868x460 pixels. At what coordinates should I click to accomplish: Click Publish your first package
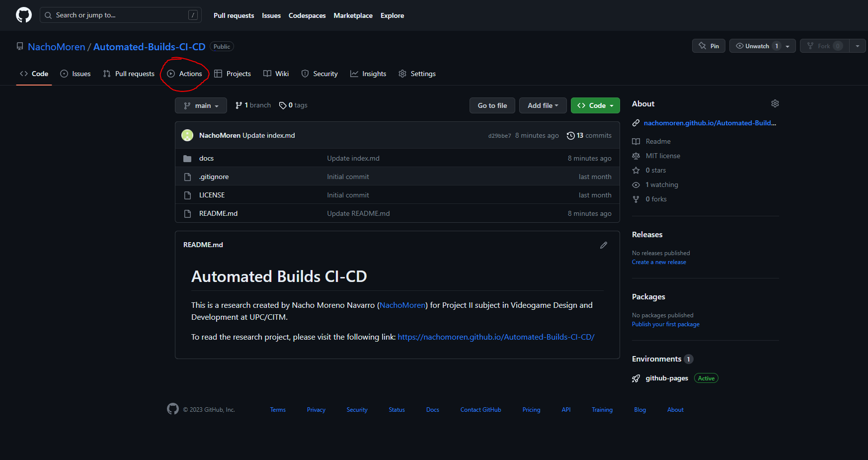pos(666,324)
